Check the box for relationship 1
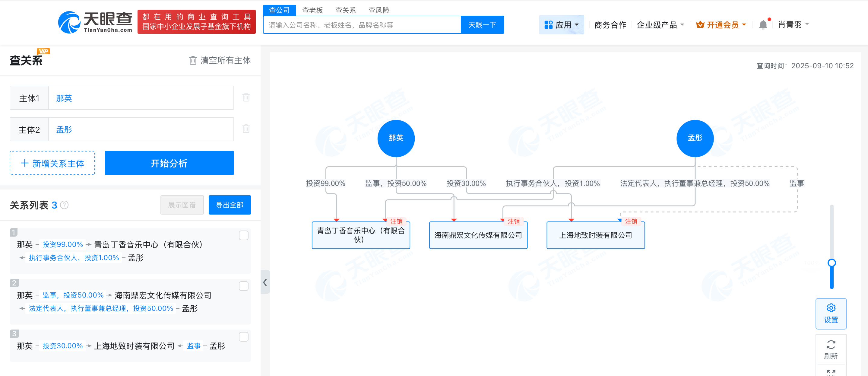Image resolution: width=868 pixels, height=376 pixels. point(243,235)
